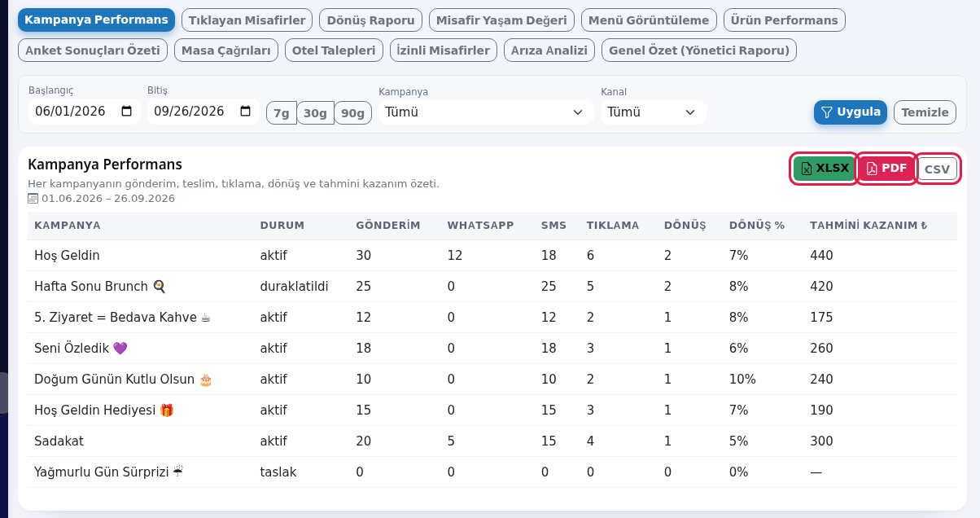Select the Hoş Geldin campaign name
This screenshot has width=980, height=518.
[67, 256]
